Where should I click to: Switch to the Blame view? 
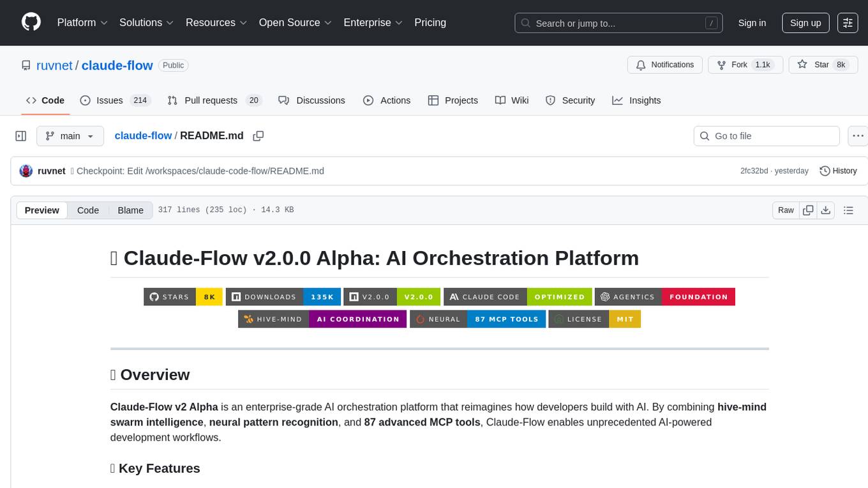point(131,210)
